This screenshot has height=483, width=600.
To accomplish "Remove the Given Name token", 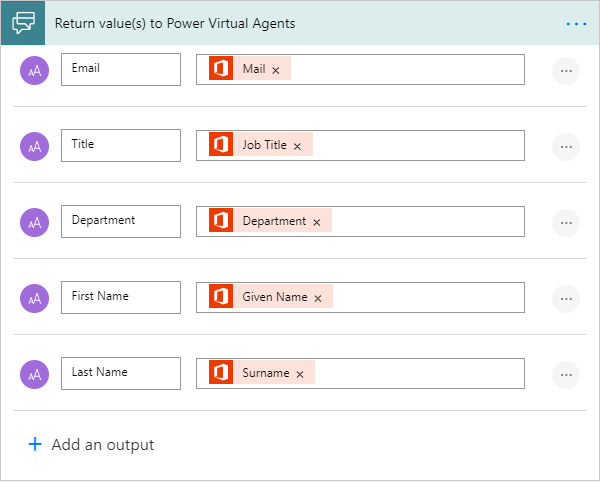I will (318, 298).
